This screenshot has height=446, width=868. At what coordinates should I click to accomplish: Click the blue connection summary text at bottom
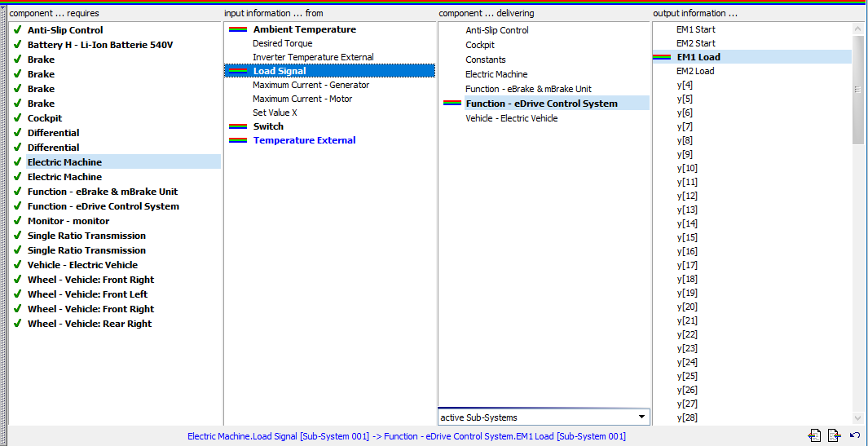pos(407,436)
